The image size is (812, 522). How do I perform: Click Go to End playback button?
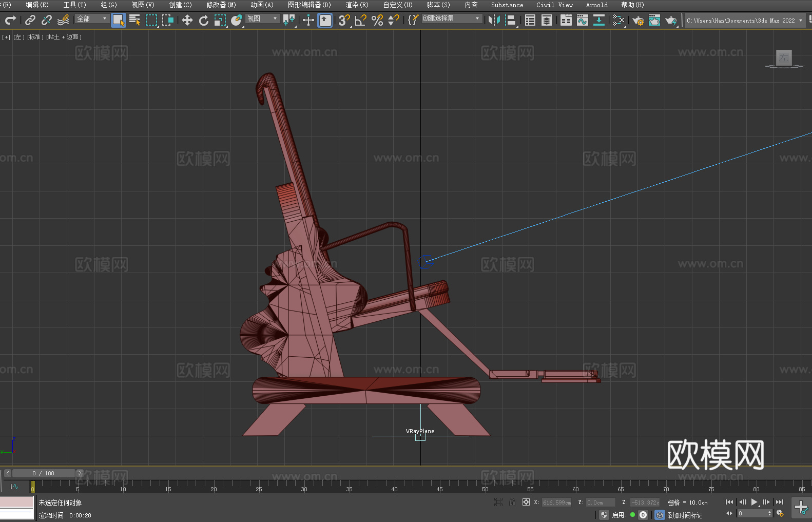[x=780, y=502]
